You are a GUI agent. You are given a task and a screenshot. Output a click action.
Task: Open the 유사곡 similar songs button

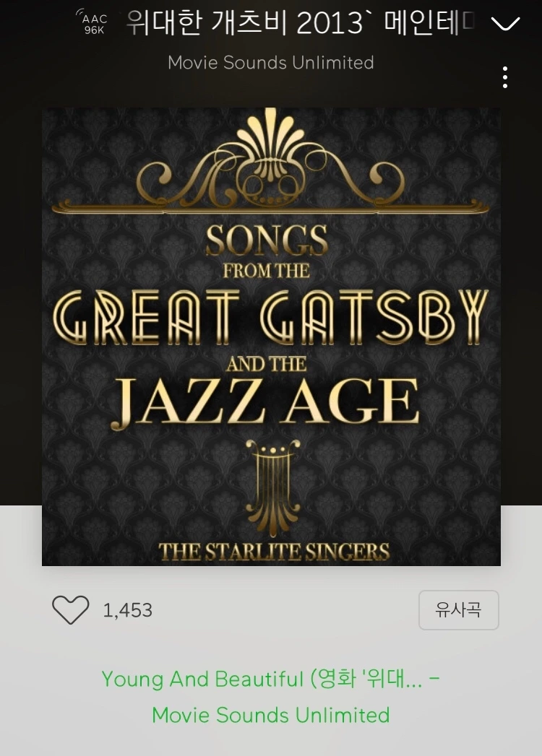[x=458, y=610]
